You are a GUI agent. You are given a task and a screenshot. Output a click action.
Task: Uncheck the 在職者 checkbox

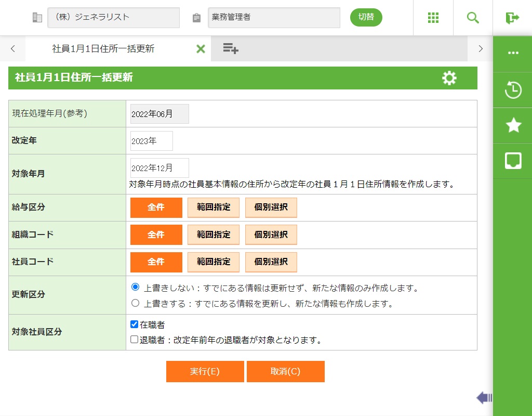[x=135, y=324]
